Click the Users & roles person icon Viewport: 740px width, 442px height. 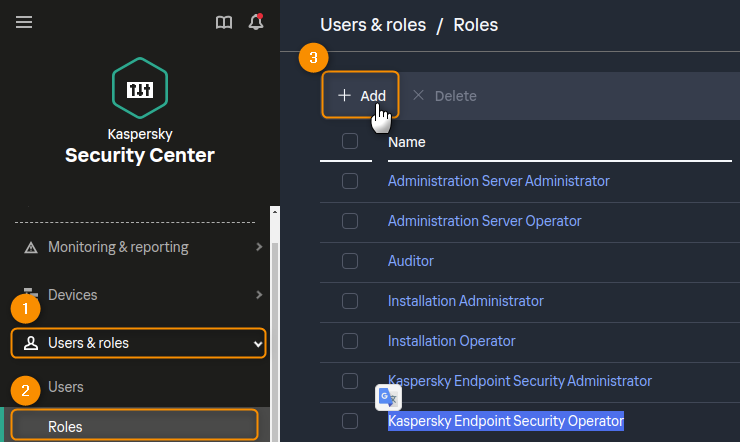(30, 343)
